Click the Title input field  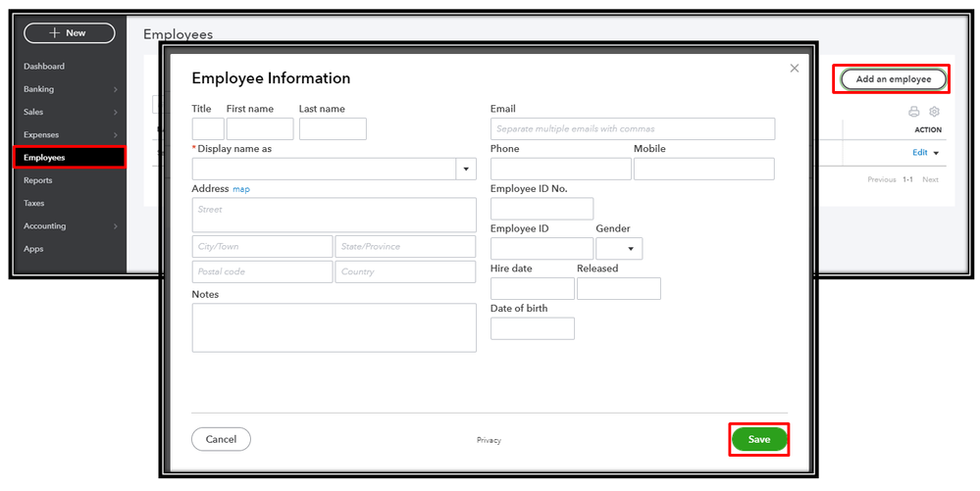click(208, 128)
